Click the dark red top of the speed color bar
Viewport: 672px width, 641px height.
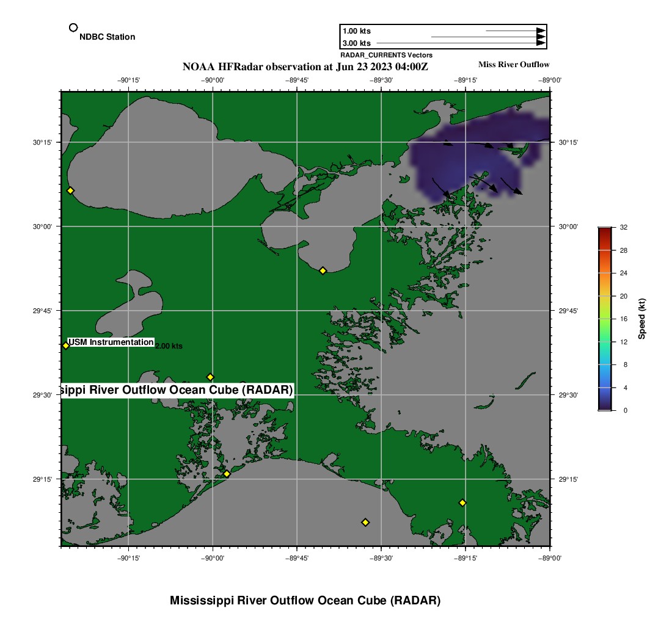(604, 230)
